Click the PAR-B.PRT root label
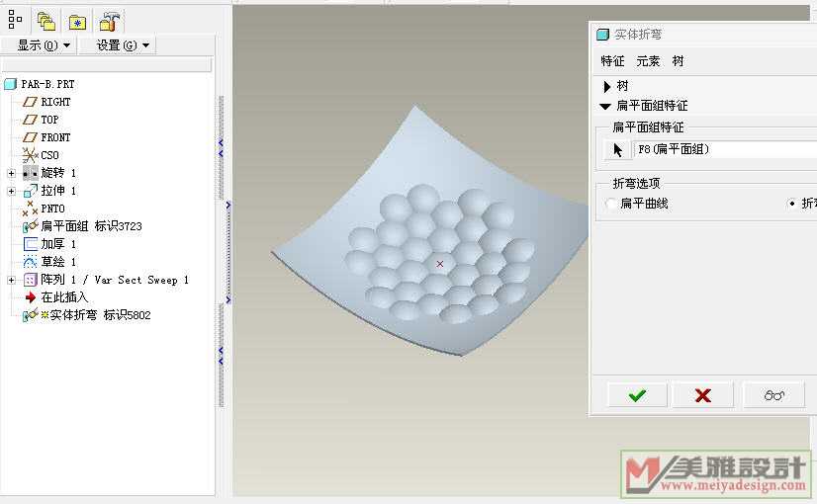 coord(47,84)
